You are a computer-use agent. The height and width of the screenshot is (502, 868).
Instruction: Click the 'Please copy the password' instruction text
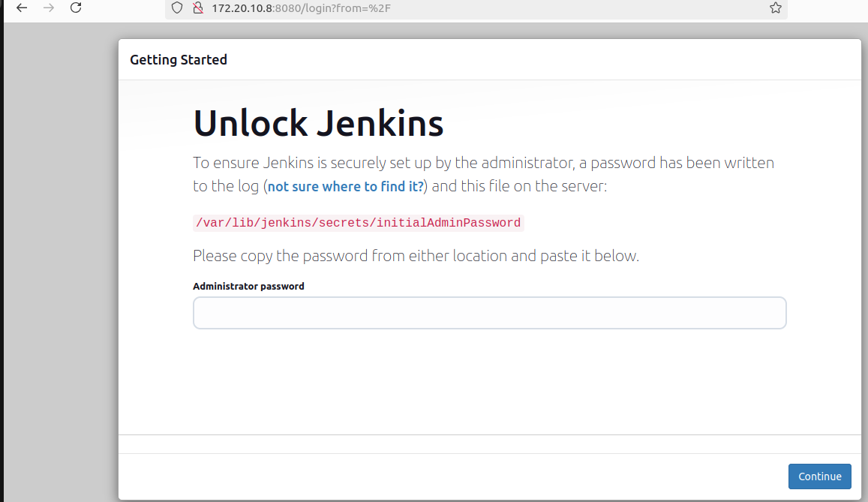[x=416, y=256]
